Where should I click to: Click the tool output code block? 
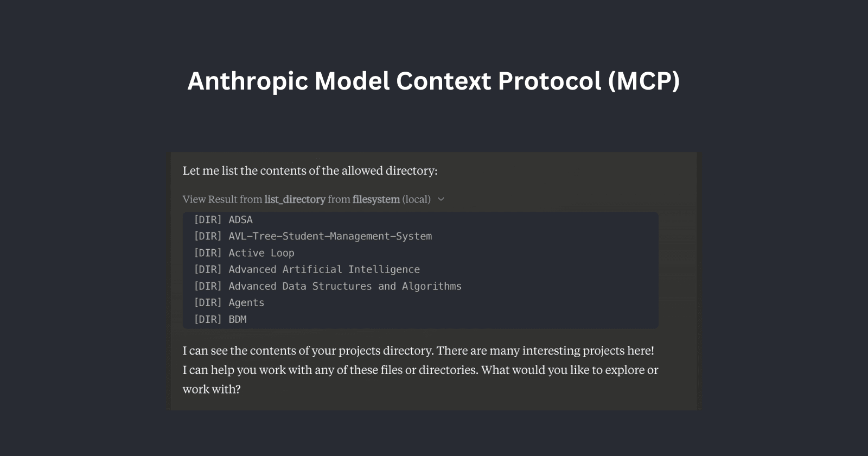420,270
